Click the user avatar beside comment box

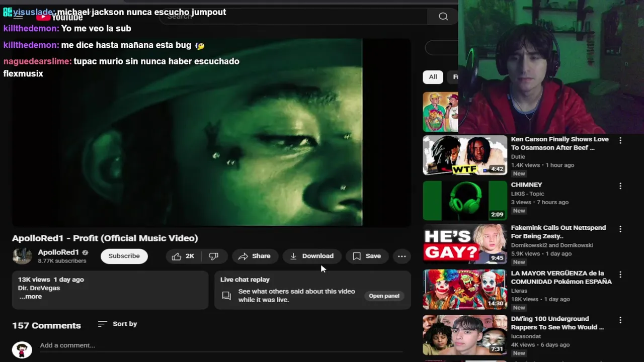[22, 349]
